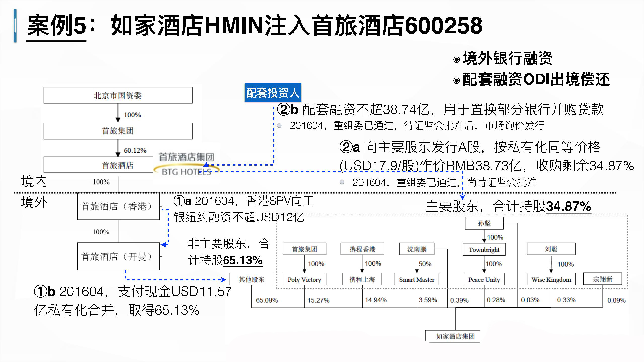Click the 0.03% shareholding value

click(530, 300)
